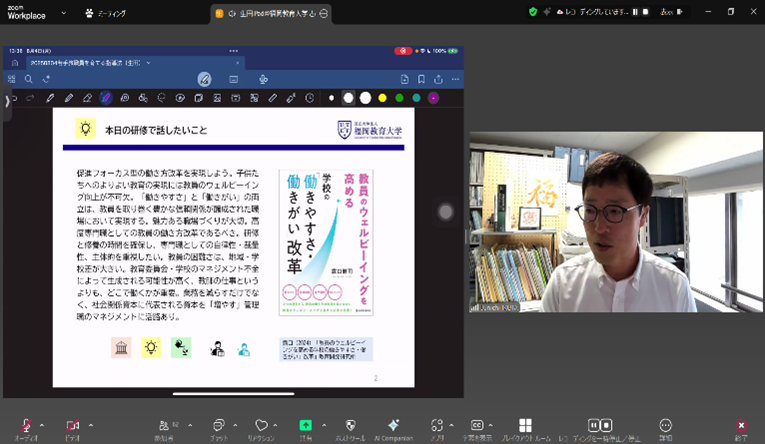
Task: Expand the chat options arrow
Action: 235,425
